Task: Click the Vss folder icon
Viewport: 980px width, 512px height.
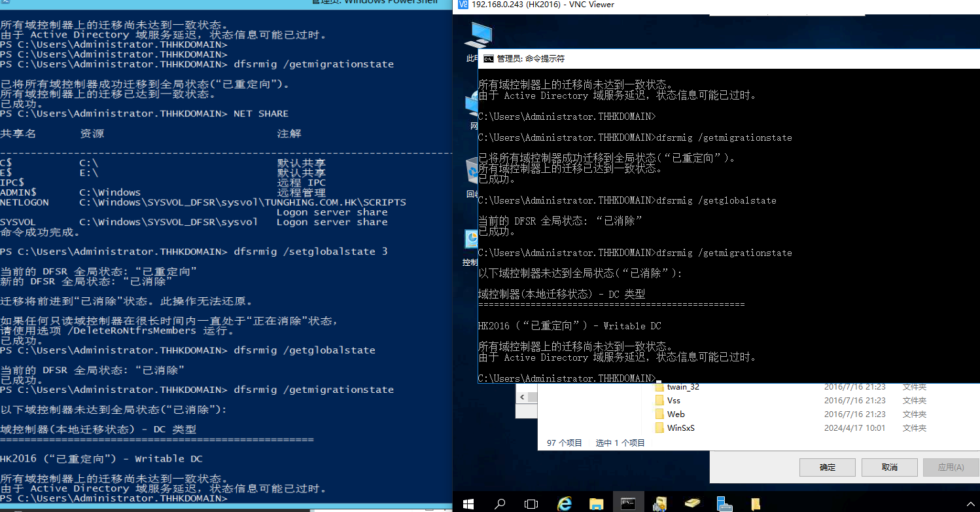Action: pos(659,400)
